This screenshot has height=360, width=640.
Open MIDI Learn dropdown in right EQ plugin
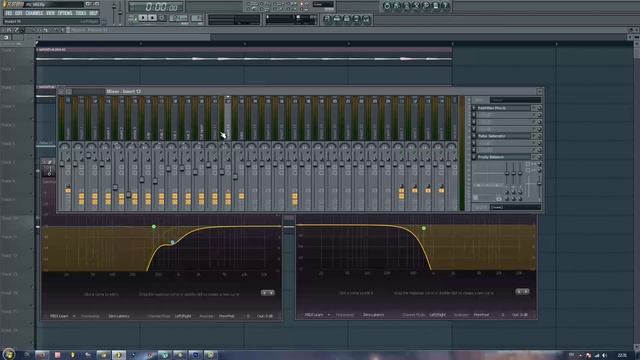click(x=318, y=315)
